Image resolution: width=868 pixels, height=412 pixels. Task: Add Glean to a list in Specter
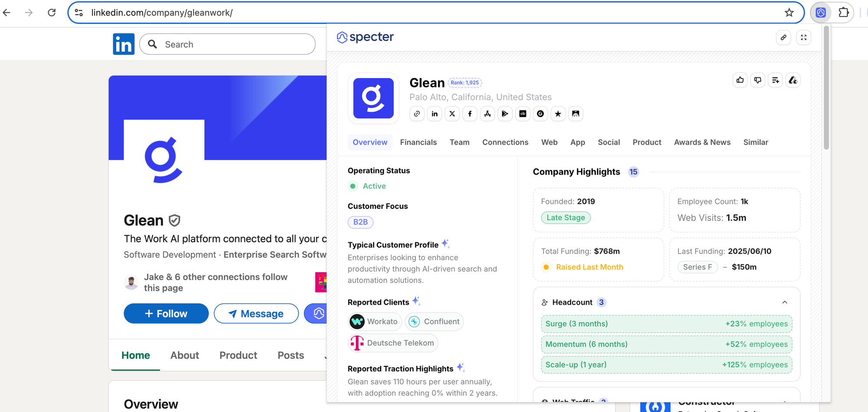point(776,80)
